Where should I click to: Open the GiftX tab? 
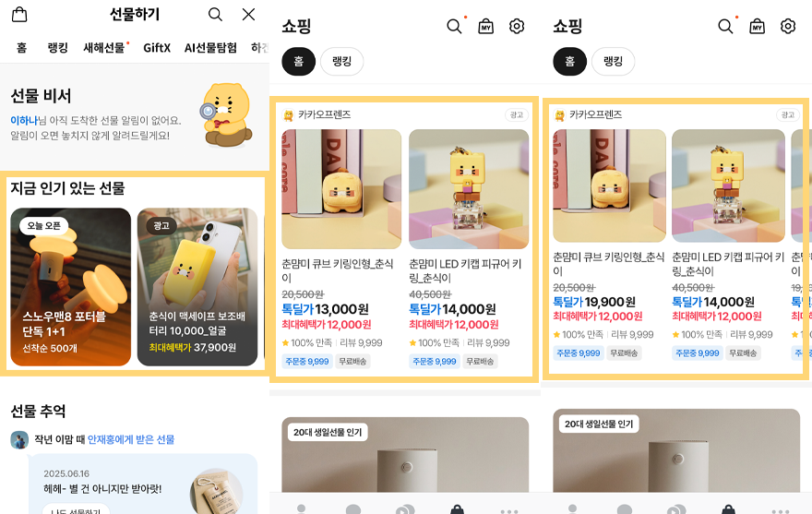[x=157, y=48]
